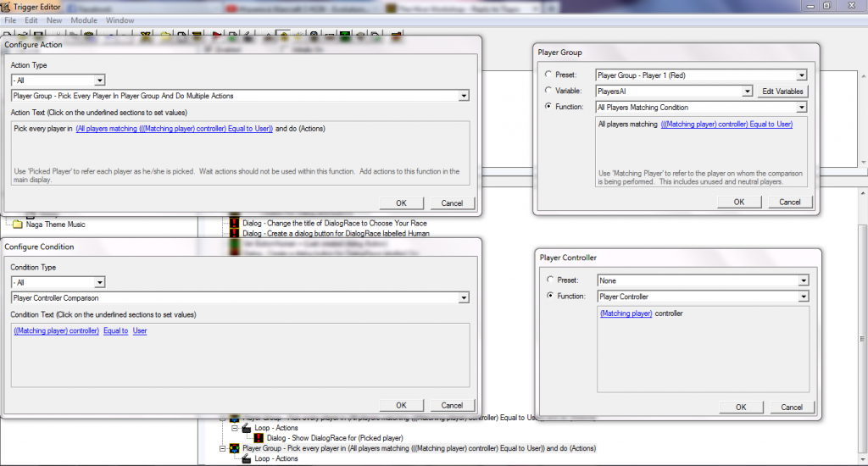Screen dimensions: 868x466
Task: Collapse the bottom Player Group tree node
Action: tap(223, 448)
